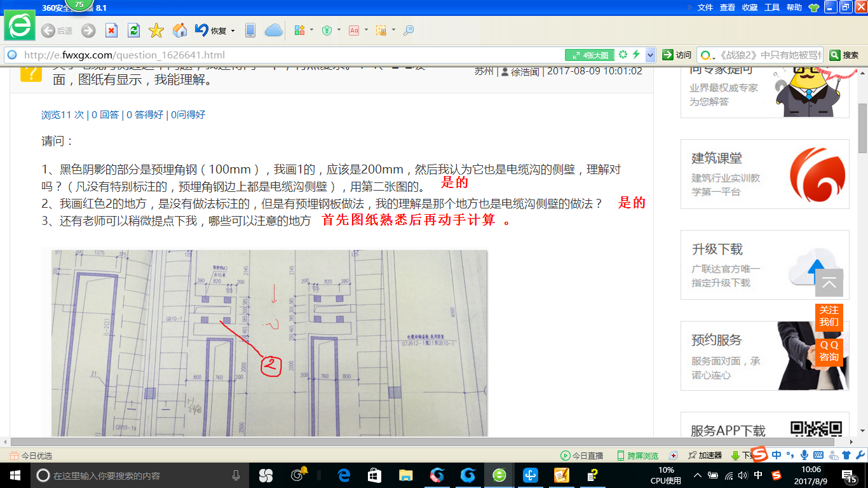Click the Aa translate toolbar icon
The height and width of the screenshot is (488, 868).
(x=354, y=30)
